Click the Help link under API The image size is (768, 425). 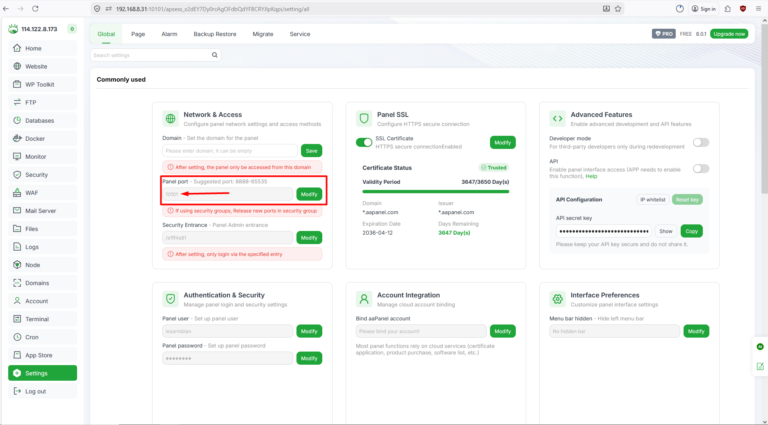click(591, 177)
